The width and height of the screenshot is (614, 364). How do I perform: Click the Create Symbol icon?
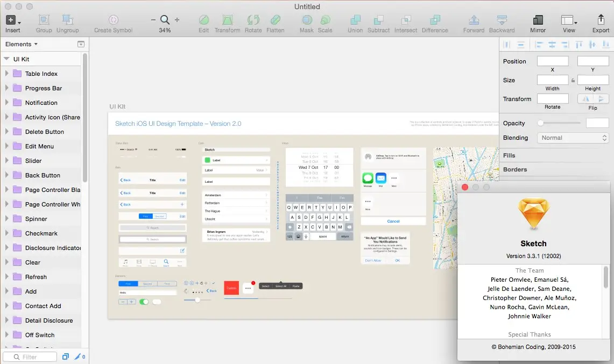click(113, 20)
